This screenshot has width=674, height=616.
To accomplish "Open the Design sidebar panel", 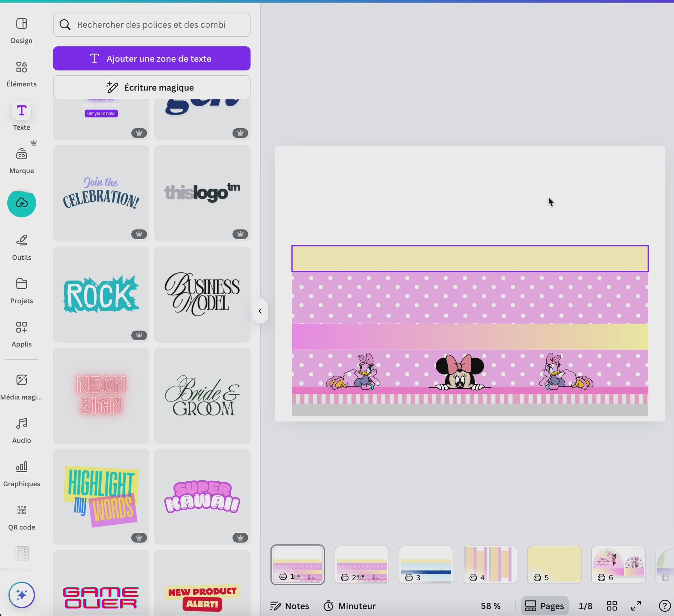I will [x=21, y=30].
